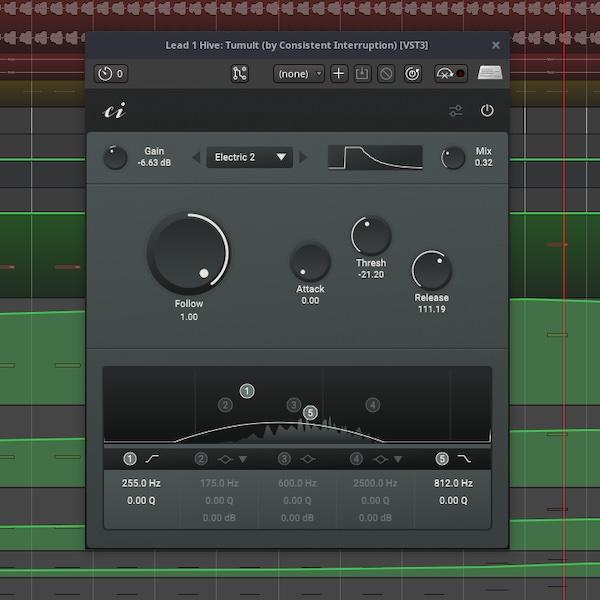
Task: Open plugin delay compensation clock button
Action: tap(111, 73)
